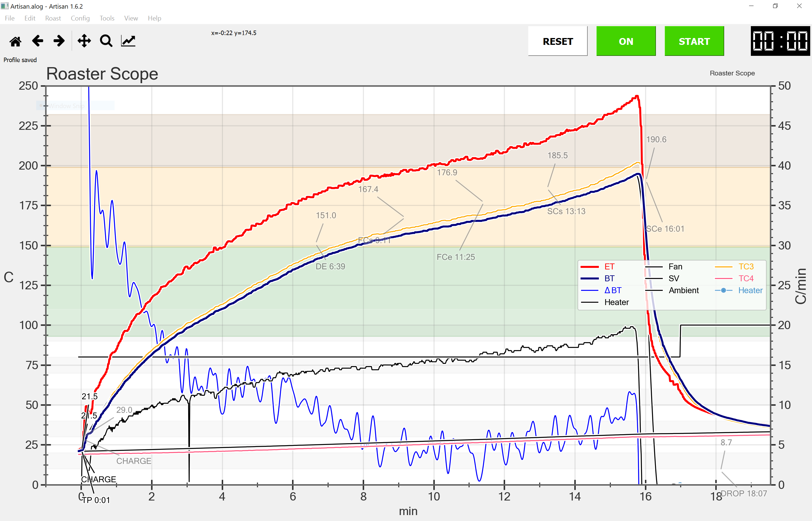The width and height of the screenshot is (812, 521).
Task: Click the Home reset-view icon
Action: click(x=15, y=41)
